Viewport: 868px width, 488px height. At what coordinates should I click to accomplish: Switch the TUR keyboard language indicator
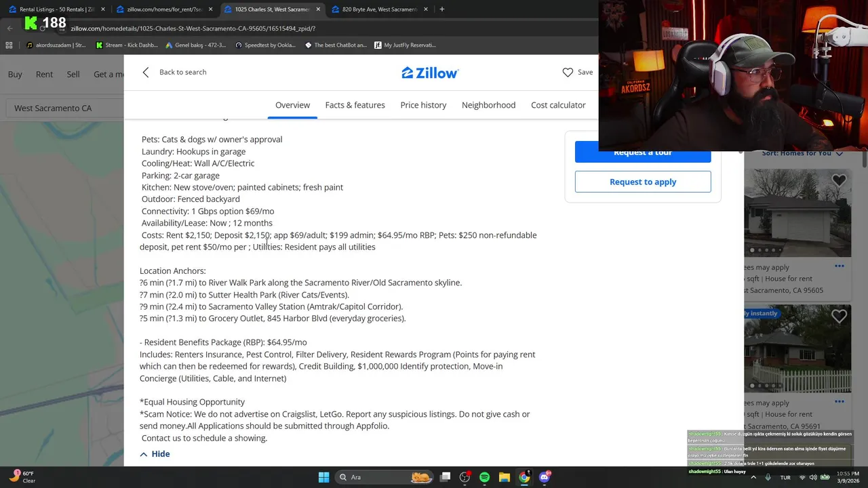pyautogui.click(x=785, y=477)
